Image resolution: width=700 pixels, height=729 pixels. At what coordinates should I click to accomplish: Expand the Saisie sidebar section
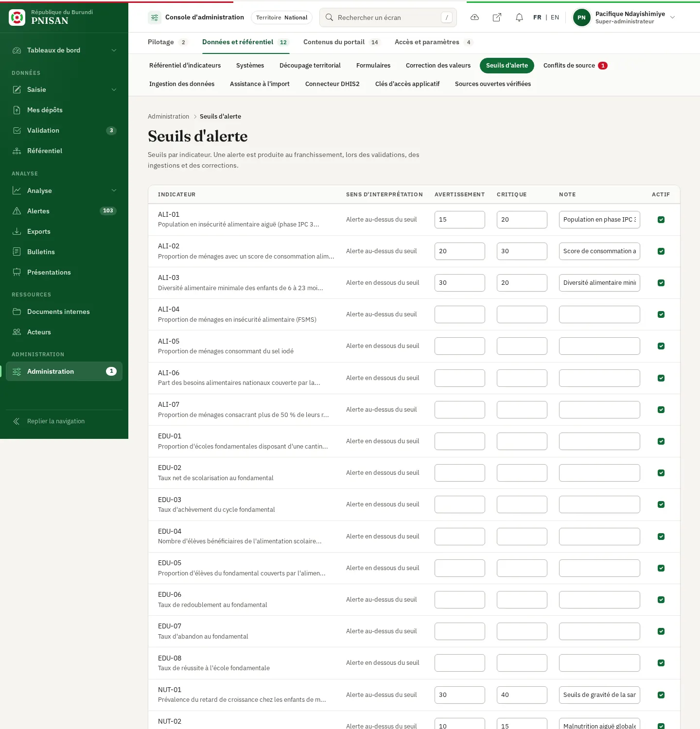click(x=64, y=89)
